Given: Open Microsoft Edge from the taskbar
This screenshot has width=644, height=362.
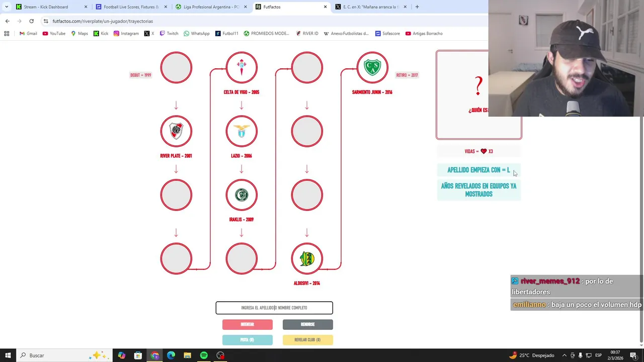Looking at the screenshot, I should 171,355.
